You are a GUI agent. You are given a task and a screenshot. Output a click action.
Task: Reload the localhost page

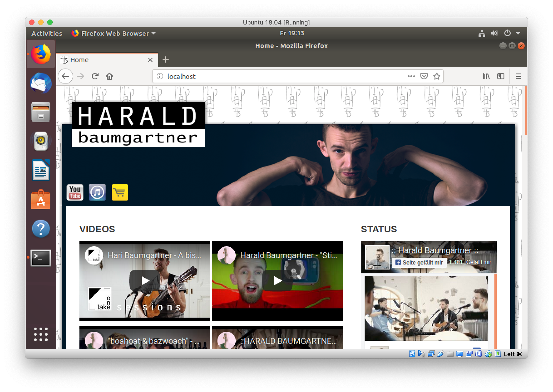(95, 76)
